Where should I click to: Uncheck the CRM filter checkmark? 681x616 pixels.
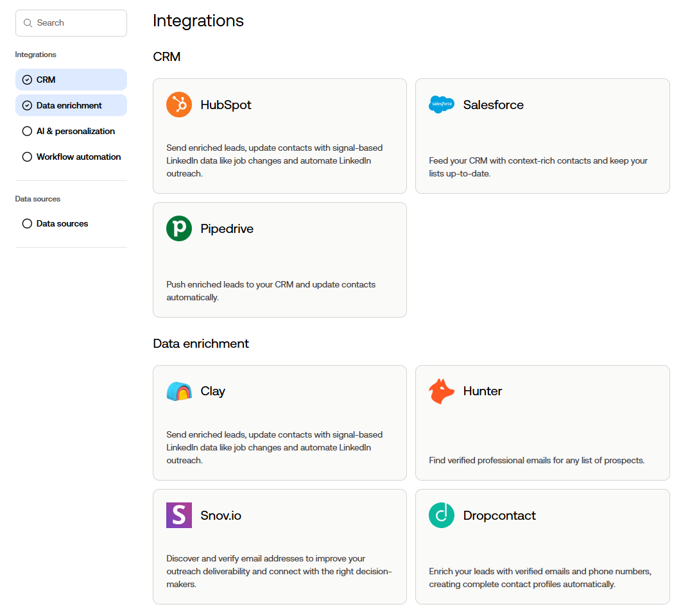point(27,80)
